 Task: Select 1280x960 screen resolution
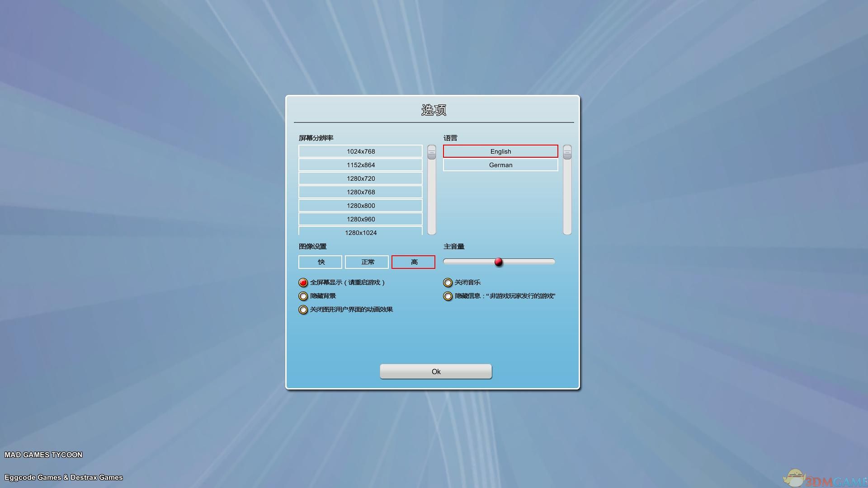pyautogui.click(x=360, y=219)
